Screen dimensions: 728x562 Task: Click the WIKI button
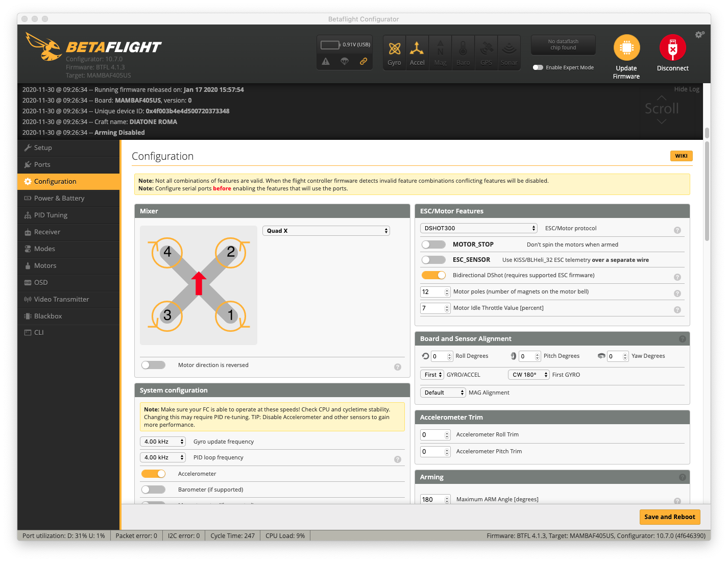tap(681, 156)
